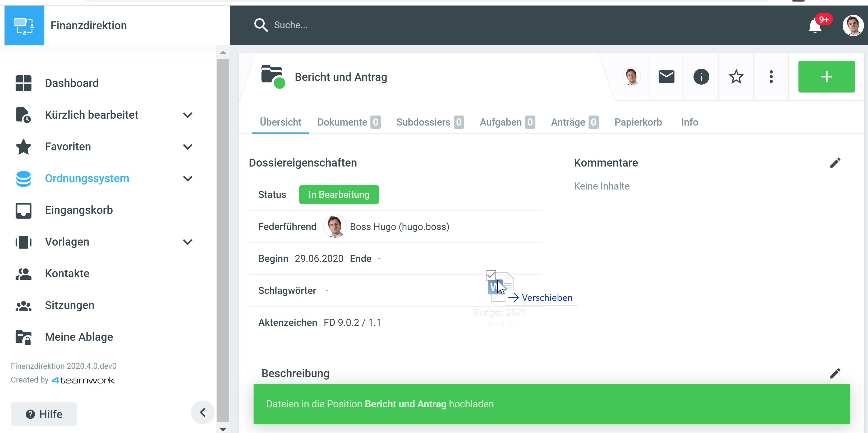This screenshot has width=868, height=433.
Task: Open the notifications bell
Action: [x=815, y=26]
